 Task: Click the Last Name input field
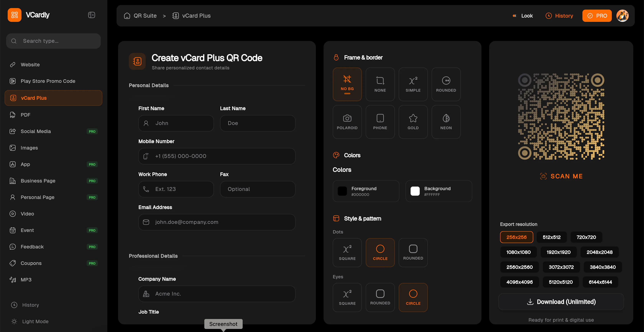[x=257, y=123]
